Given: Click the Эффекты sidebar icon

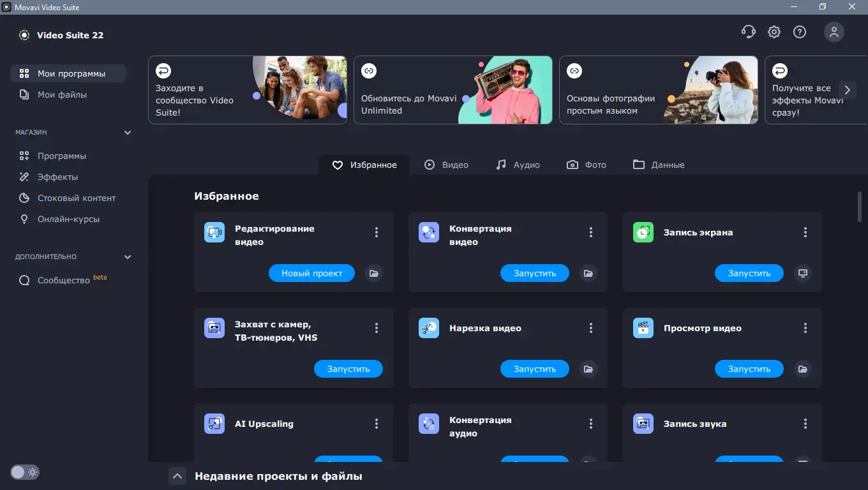Looking at the screenshot, I should click(x=24, y=177).
